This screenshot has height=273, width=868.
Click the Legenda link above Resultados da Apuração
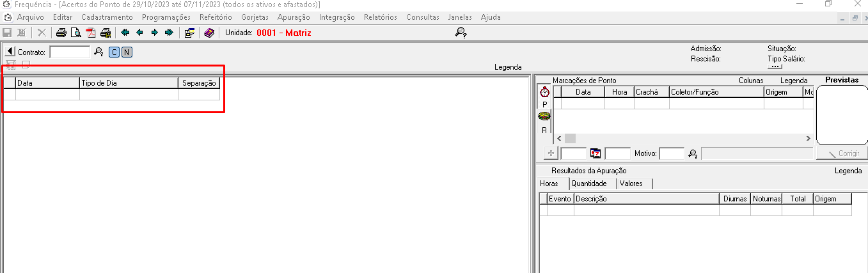click(x=848, y=171)
